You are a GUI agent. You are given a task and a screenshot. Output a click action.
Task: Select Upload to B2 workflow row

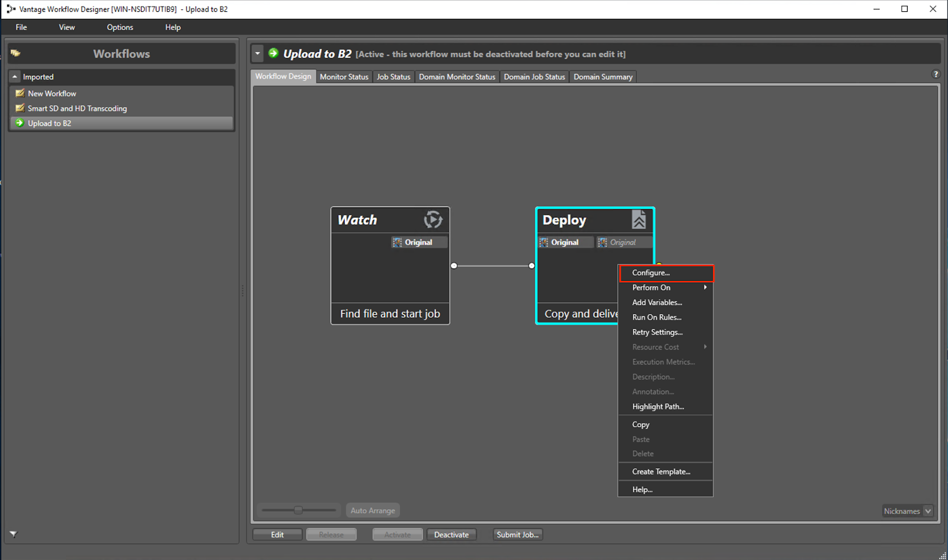coord(121,123)
